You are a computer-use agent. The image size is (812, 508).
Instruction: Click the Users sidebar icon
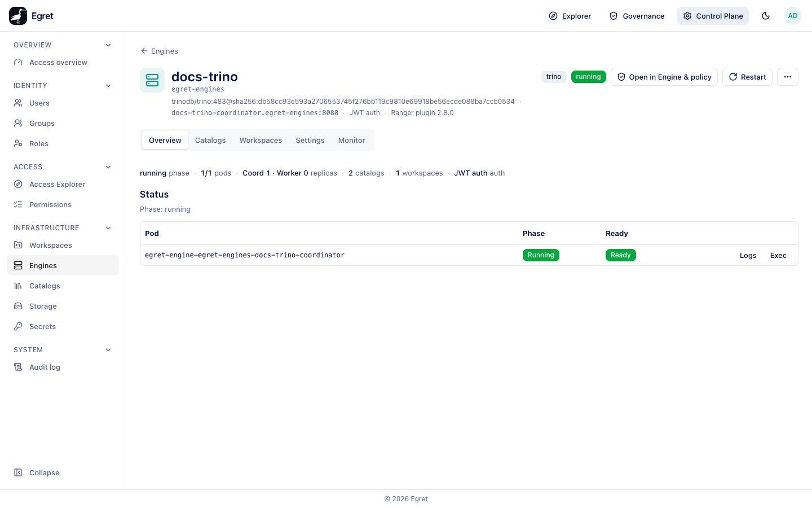(18, 103)
